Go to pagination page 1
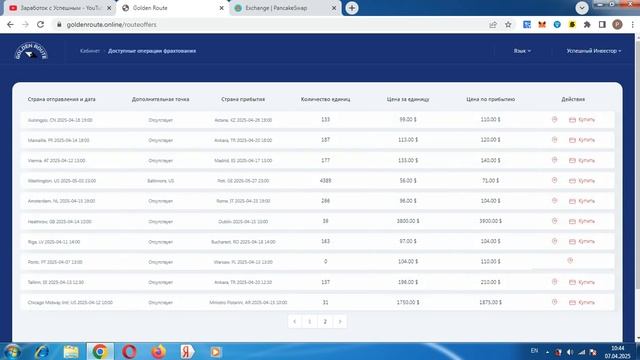The image size is (640, 360). click(x=309, y=322)
